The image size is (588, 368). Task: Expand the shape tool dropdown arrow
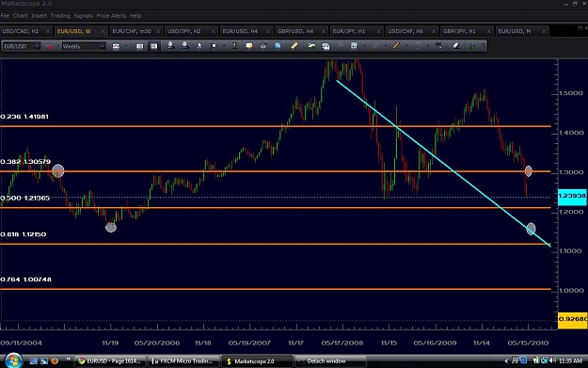(428, 46)
